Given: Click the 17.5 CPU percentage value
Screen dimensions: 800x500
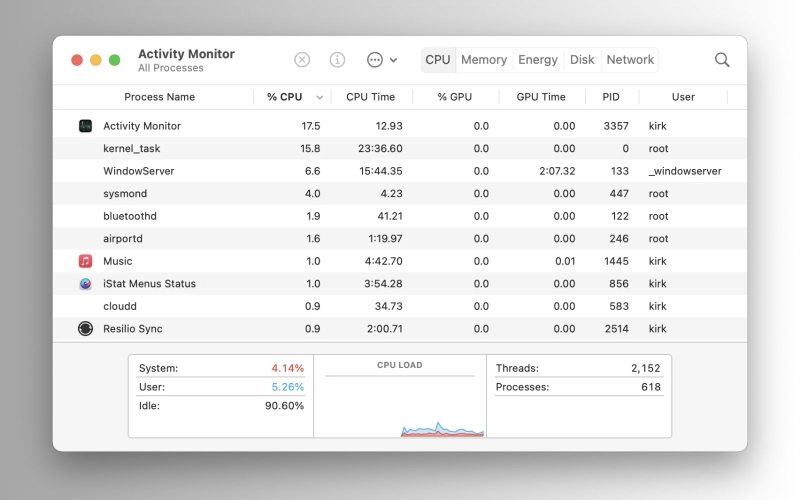Looking at the screenshot, I should 311,126.
